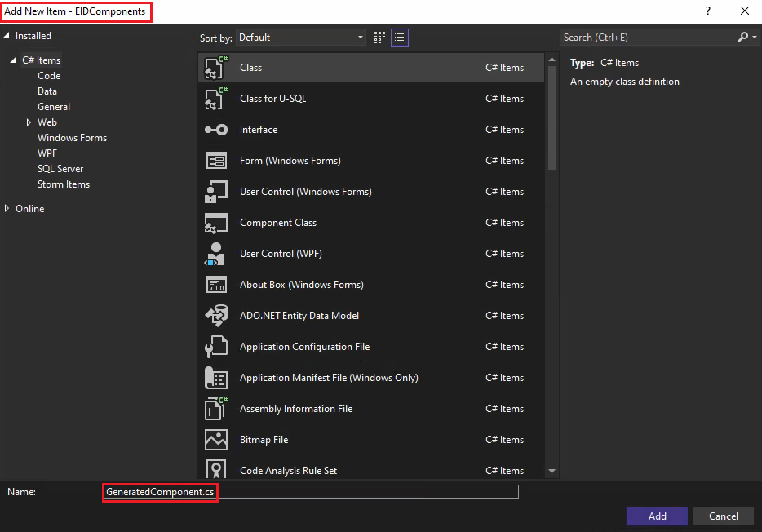Screen dimensions: 762x532
Task: Choose the Interface template icon
Action: tap(215, 130)
